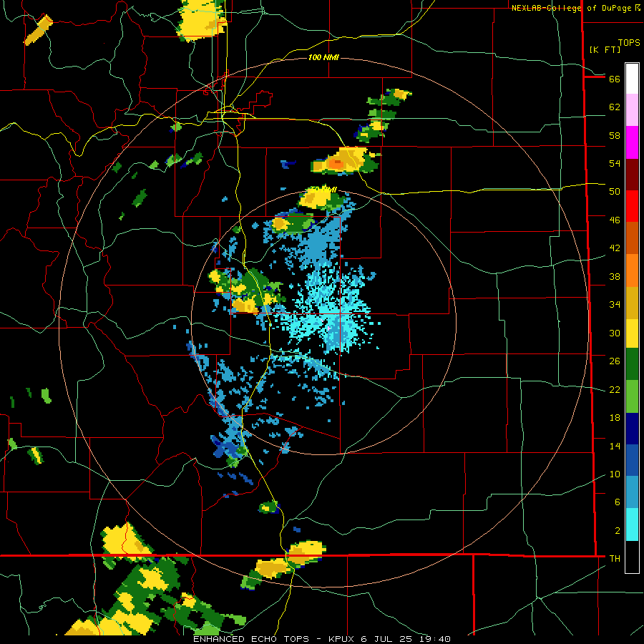Select the legend value 14
Image resolution: width=644 pixels, height=644 pixels.
pos(615,446)
